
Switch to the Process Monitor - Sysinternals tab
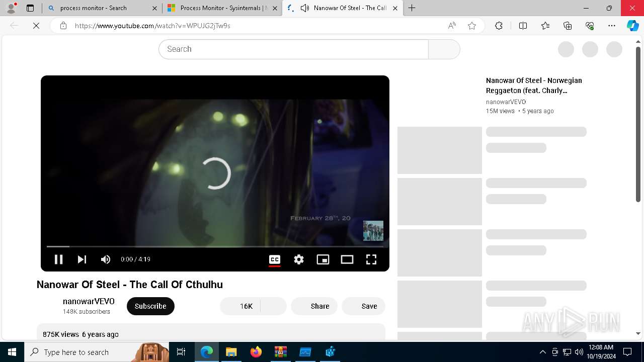pyautogui.click(x=222, y=8)
